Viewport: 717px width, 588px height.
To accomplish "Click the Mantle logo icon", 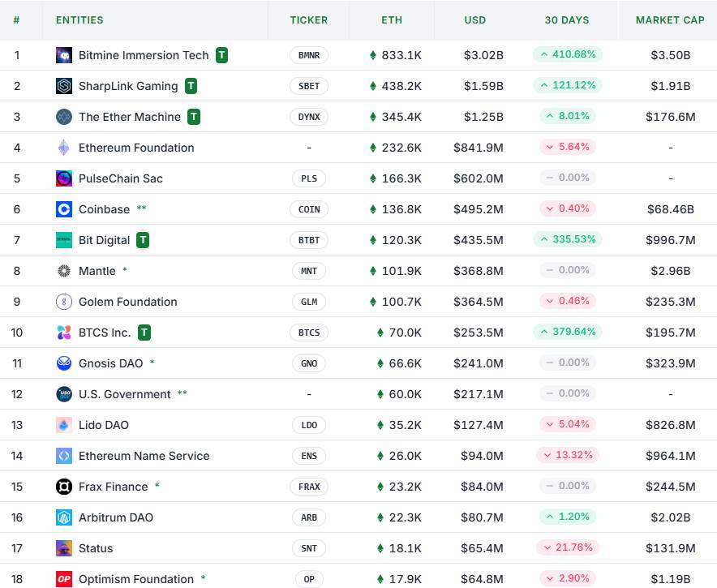I will 64,271.
